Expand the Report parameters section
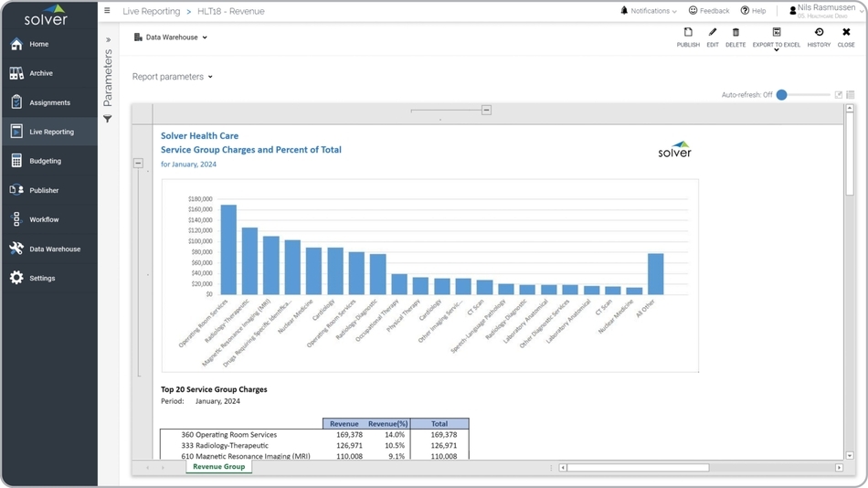The image size is (868, 488). (x=172, y=77)
